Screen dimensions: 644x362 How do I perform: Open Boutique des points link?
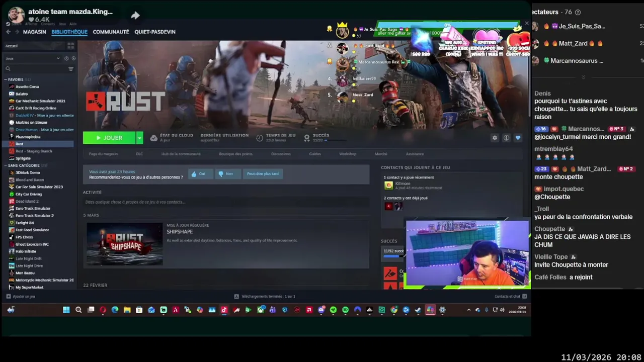235,154
